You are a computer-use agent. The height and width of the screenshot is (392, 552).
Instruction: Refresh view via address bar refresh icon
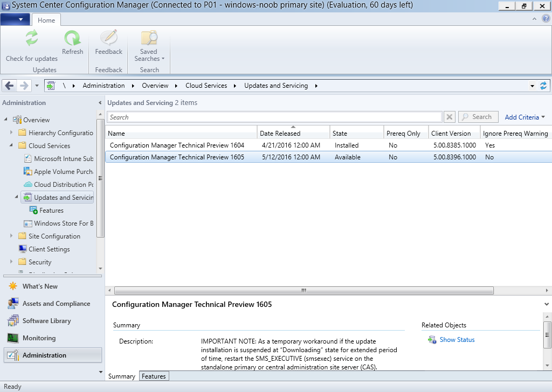(543, 86)
